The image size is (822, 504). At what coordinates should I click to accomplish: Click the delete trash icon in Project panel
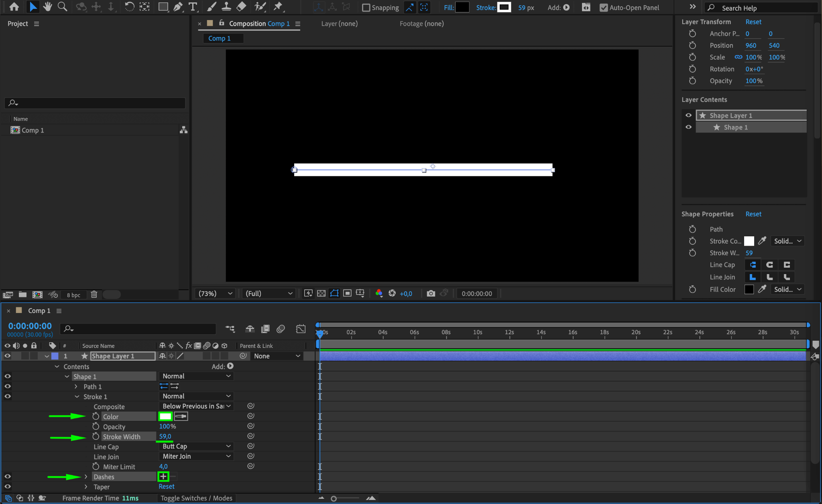pos(94,295)
